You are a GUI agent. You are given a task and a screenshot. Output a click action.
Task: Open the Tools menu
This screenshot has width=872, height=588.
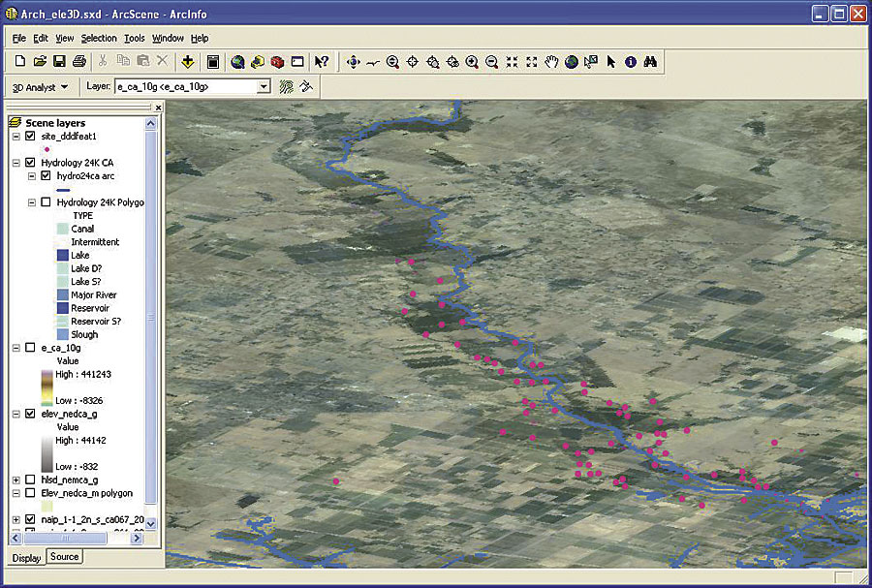coord(134,39)
